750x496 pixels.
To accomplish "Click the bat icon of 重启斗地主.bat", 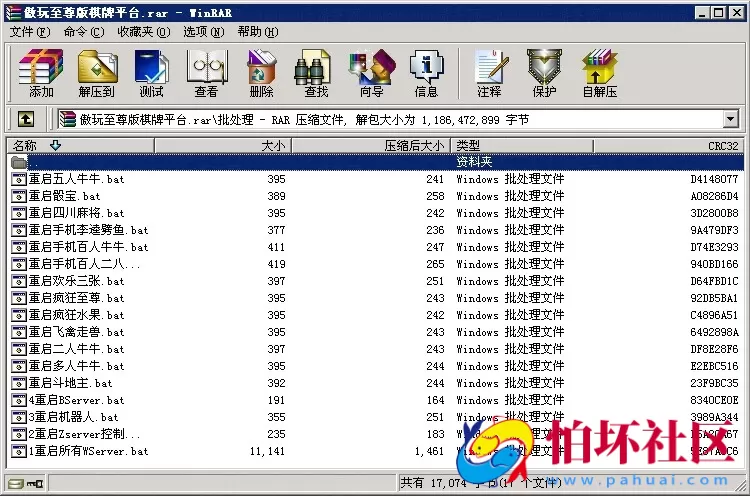I will 19,383.
